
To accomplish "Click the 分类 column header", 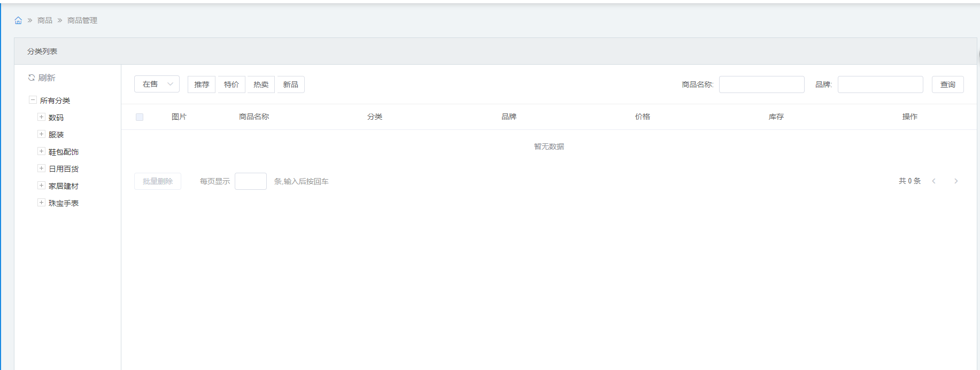I will click(375, 117).
